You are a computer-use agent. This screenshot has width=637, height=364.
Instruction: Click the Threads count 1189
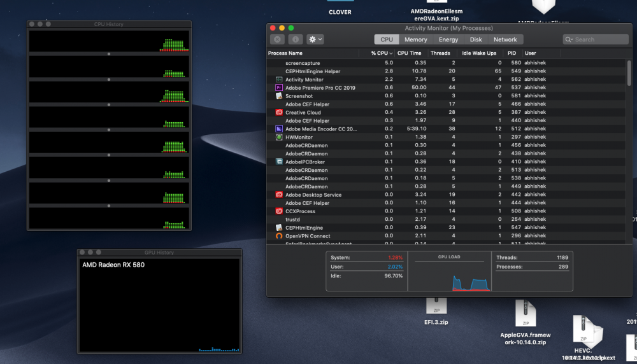(x=562, y=258)
